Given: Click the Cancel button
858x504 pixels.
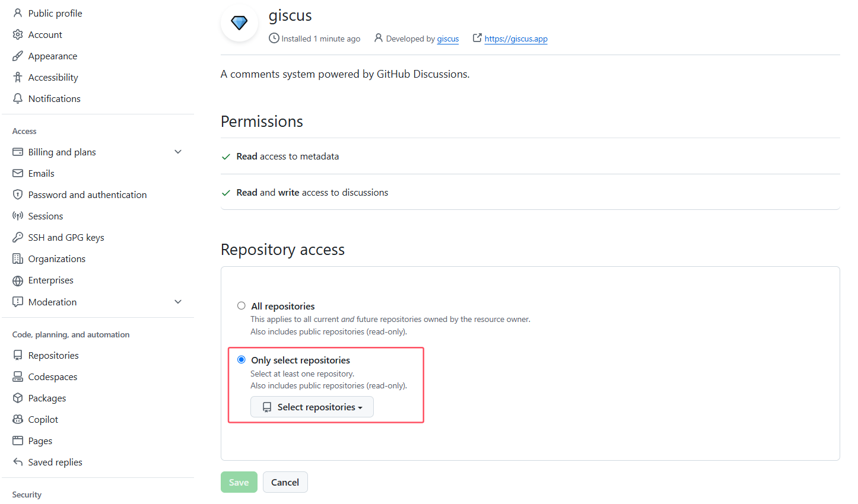Looking at the screenshot, I should (x=285, y=482).
